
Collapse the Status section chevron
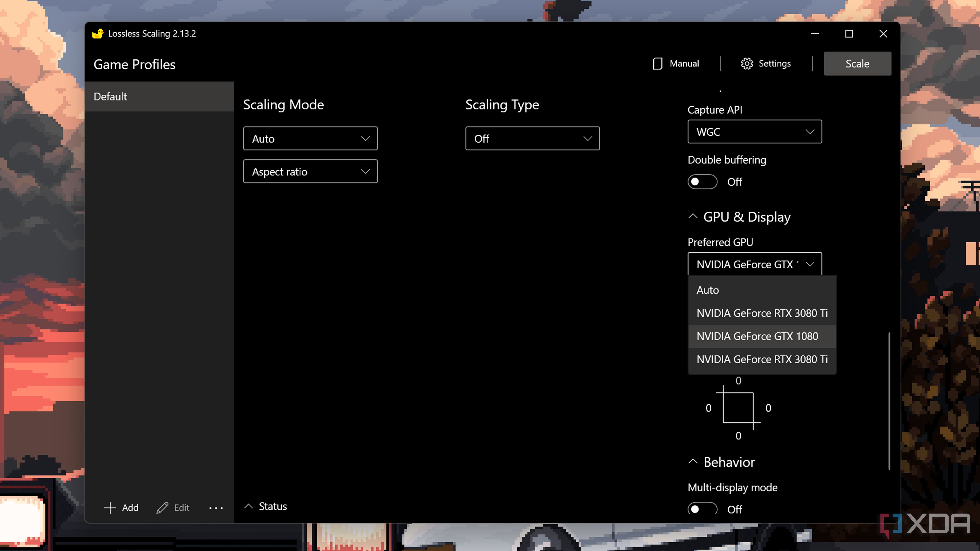point(248,507)
